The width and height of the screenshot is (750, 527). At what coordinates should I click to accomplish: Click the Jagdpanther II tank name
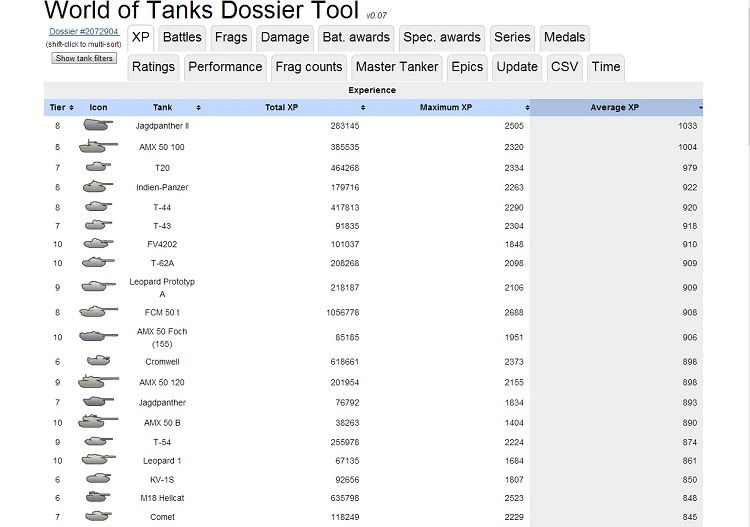tap(162, 126)
